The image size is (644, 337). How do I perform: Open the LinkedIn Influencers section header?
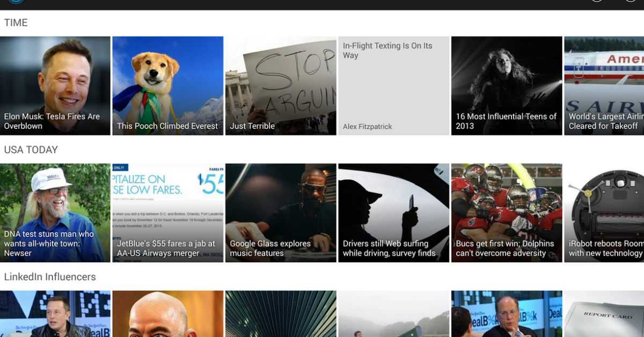click(x=50, y=277)
